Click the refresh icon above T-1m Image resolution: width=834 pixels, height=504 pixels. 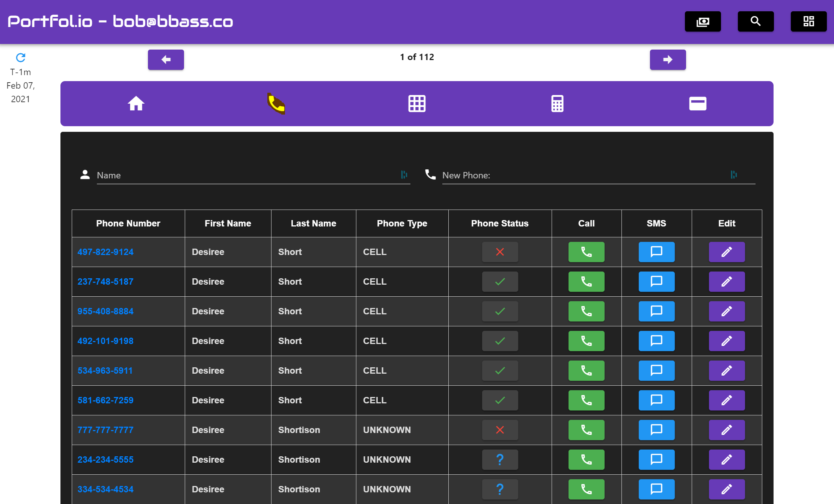click(x=21, y=57)
